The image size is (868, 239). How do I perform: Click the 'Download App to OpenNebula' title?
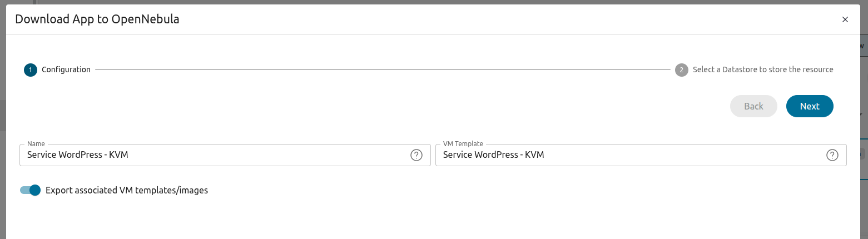(x=97, y=19)
